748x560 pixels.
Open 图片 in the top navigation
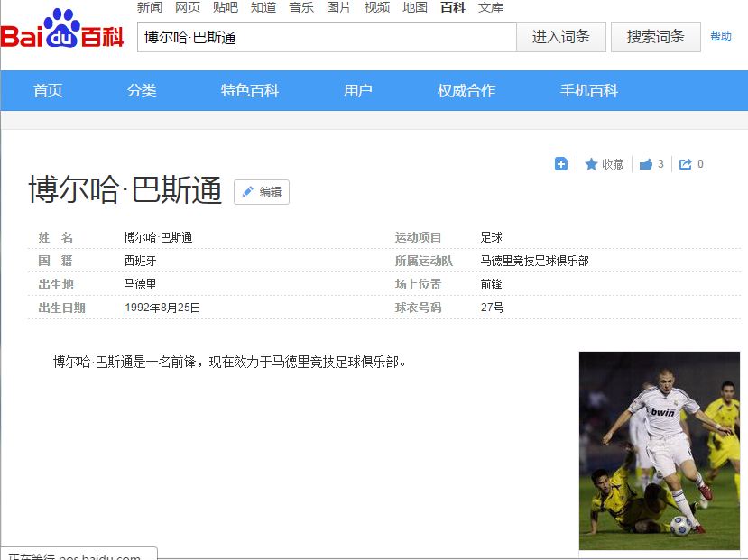tap(339, 7)
